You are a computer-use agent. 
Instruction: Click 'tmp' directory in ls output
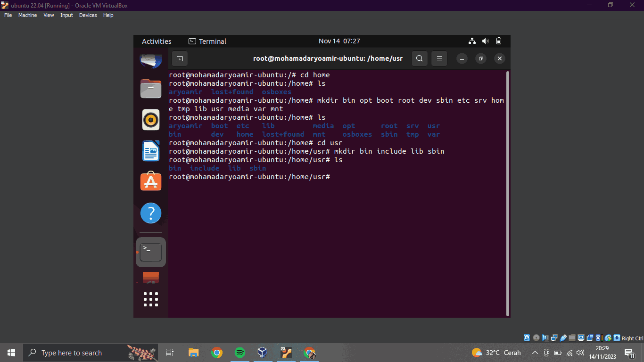(x=413, y=134)
